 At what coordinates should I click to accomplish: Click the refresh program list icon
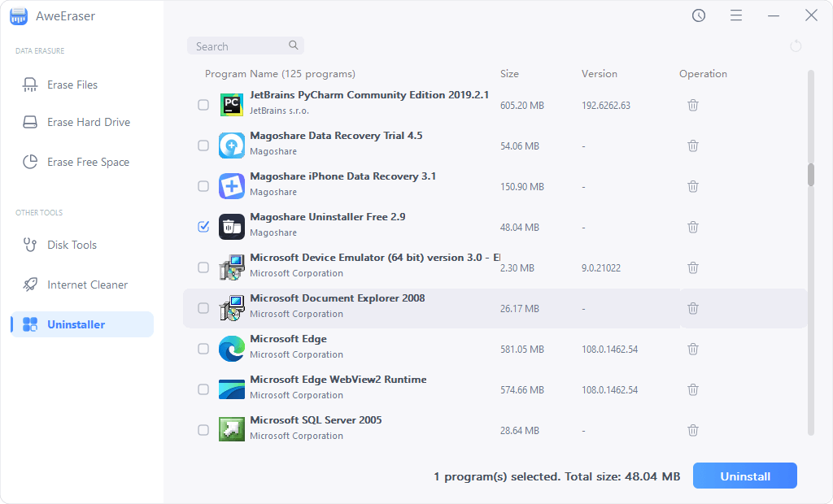[796, 46]
